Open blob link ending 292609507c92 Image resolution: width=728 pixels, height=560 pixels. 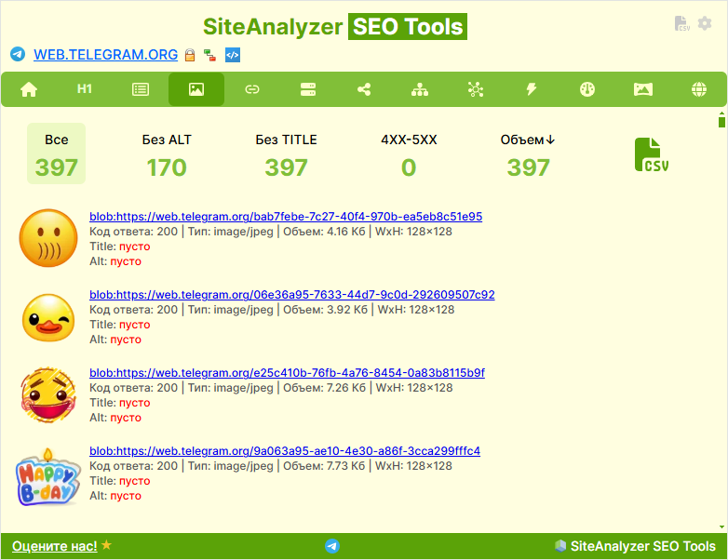pyautogui.click(x=292, y=295)
